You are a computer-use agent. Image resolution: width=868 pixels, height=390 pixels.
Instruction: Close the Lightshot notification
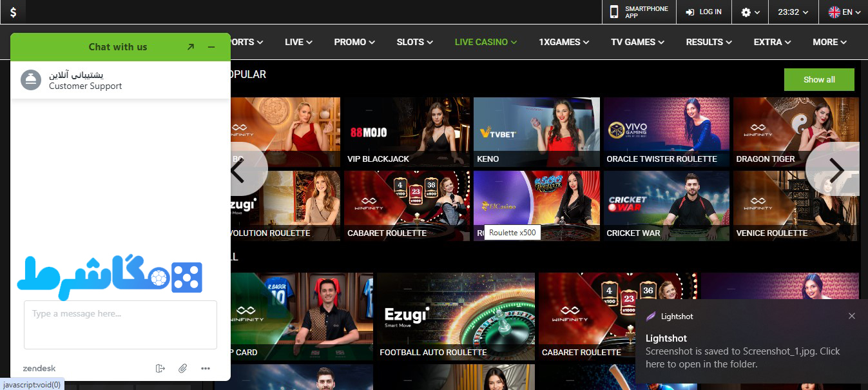pos(852,316)
